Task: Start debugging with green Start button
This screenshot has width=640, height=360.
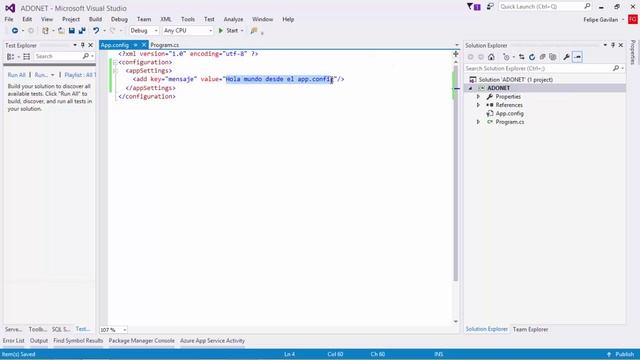Action: 229,31
